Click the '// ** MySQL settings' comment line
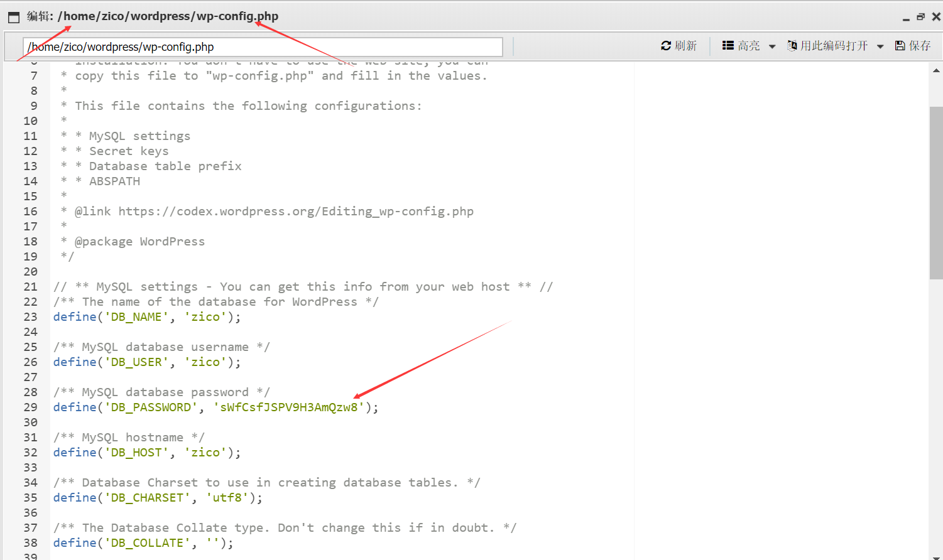 click(x=303, y=287)
